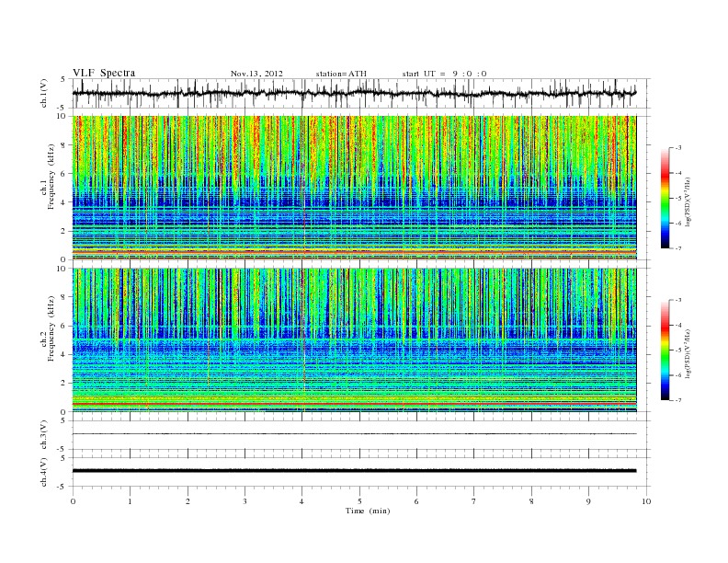
Task: Click the ch.1 waveform trace
Action: 354,93
